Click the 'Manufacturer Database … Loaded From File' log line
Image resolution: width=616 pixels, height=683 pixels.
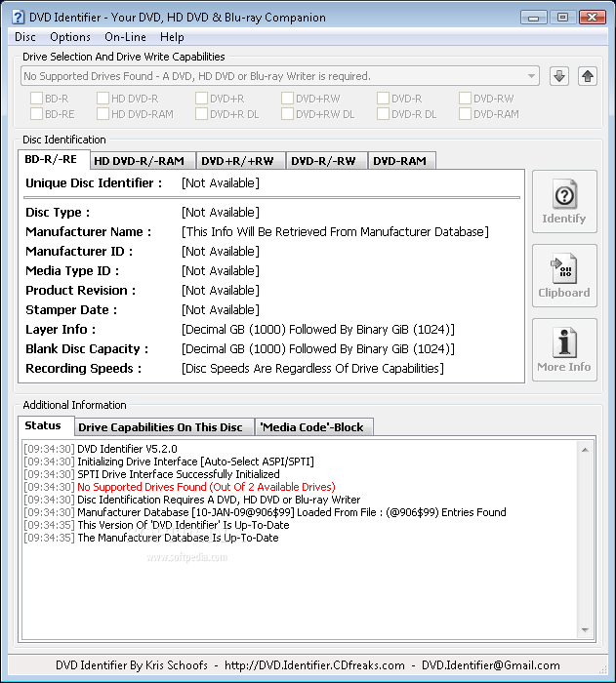click(x=292, y=512)
